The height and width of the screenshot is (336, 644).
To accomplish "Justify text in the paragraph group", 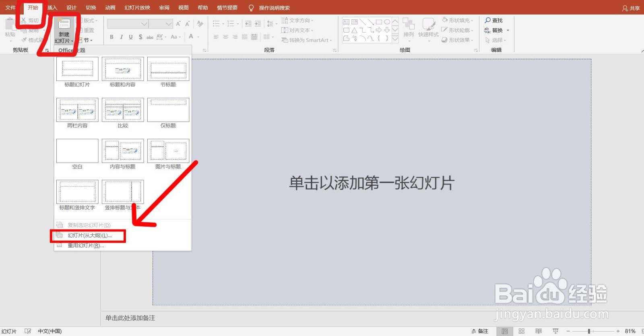I will [244, 37].
